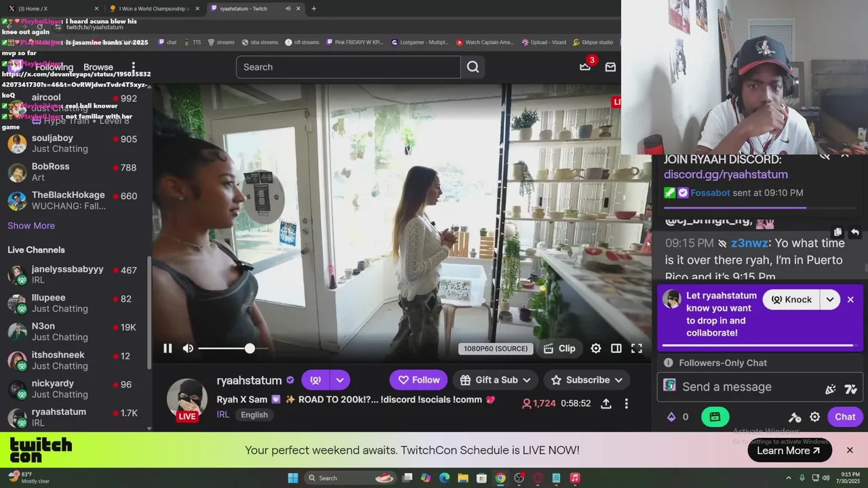Mute the stream volume speaker icon
Screen dimensions: 868x488
point(189,348)
